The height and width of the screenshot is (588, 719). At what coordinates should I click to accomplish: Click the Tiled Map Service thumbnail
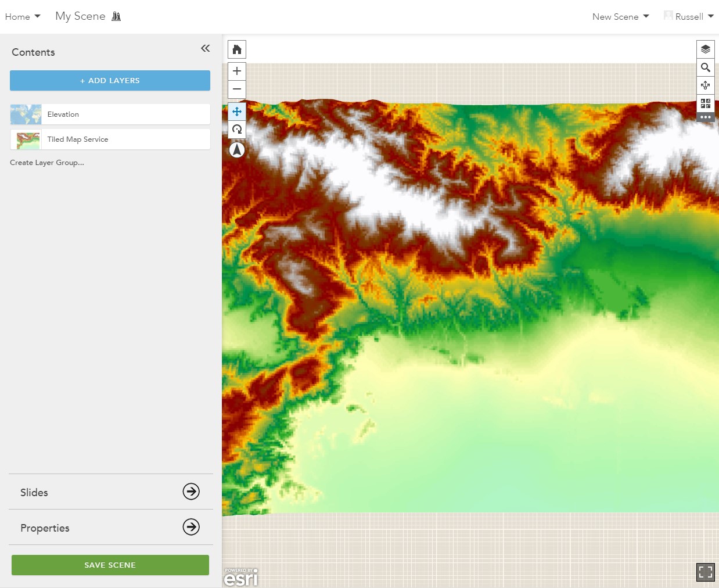point(26,139)
